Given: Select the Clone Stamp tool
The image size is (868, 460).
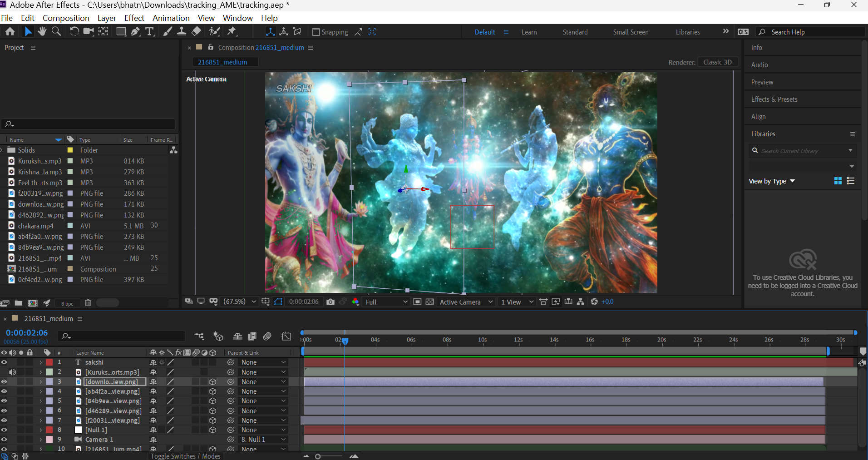Looking at the screenshot, I should [x=182, y=31].
